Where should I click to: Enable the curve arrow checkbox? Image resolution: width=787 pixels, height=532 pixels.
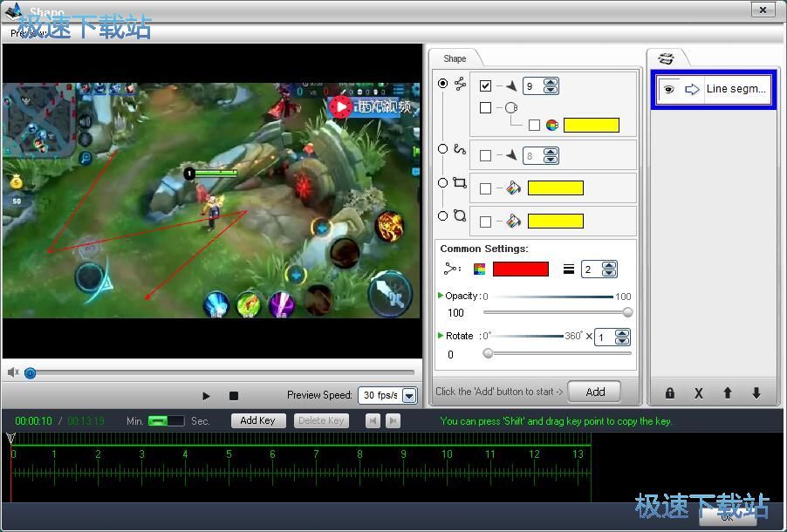click(485, 155)
